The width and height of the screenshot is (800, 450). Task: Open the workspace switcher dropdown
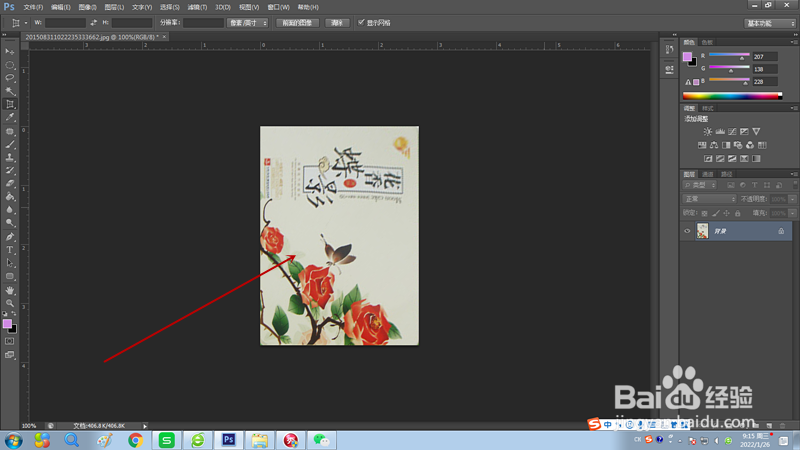770,23
